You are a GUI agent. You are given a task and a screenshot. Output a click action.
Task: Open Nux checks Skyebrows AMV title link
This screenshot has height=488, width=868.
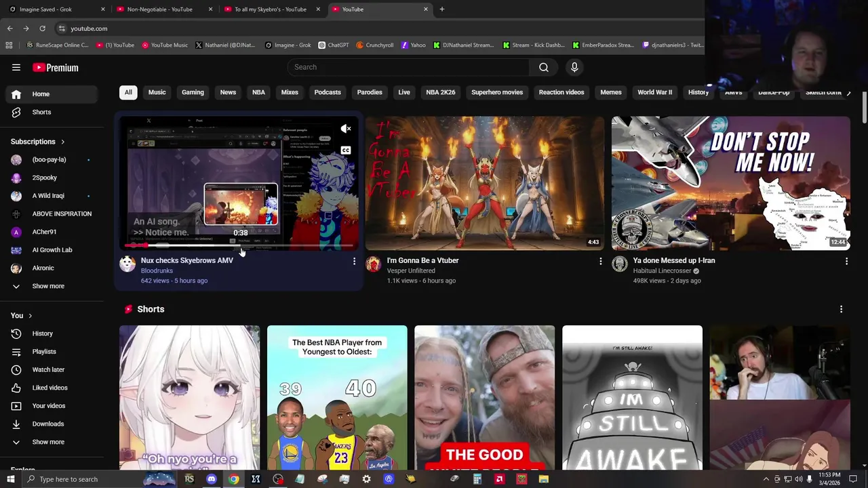tap(186, 260)
